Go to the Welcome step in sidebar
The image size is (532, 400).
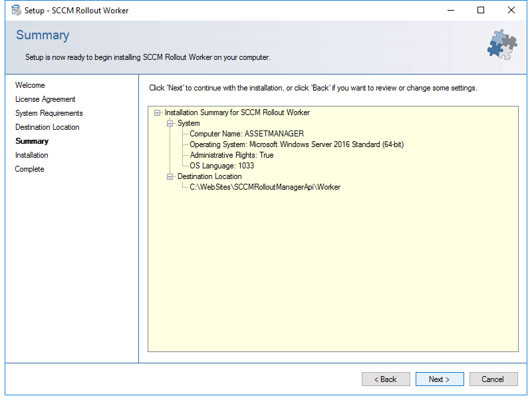[30, 85]
